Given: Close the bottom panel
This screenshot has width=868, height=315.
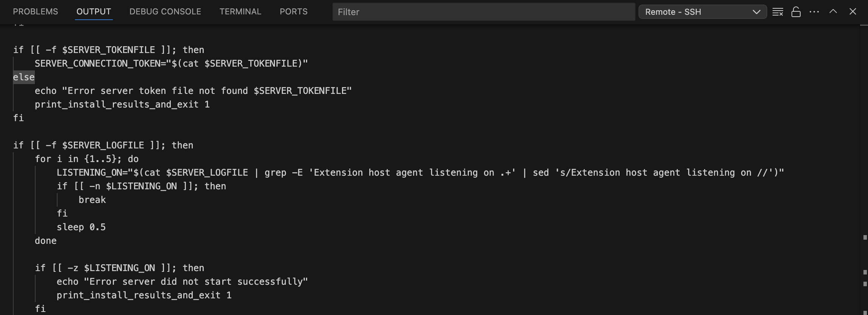Looking at the screenshot, I should click(852, 12).
